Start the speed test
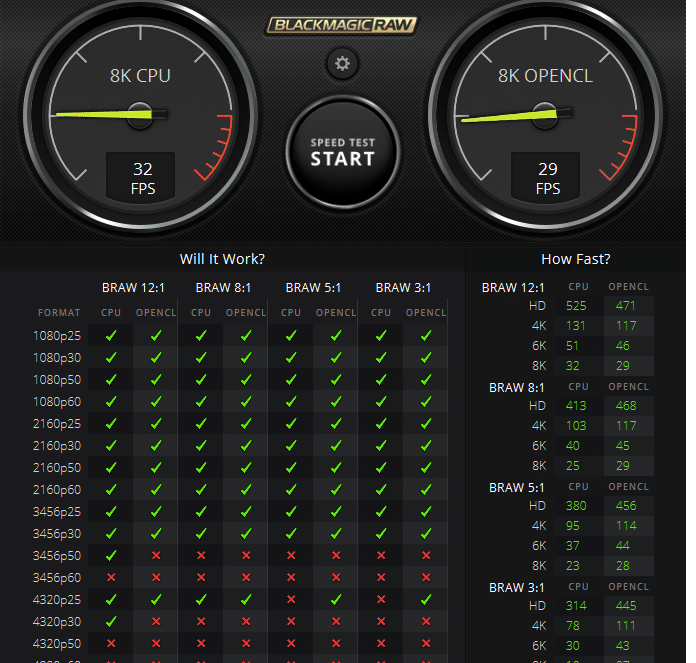Image resolution: width=696 pixels, height=663 pixels. [x=343, y=152]
